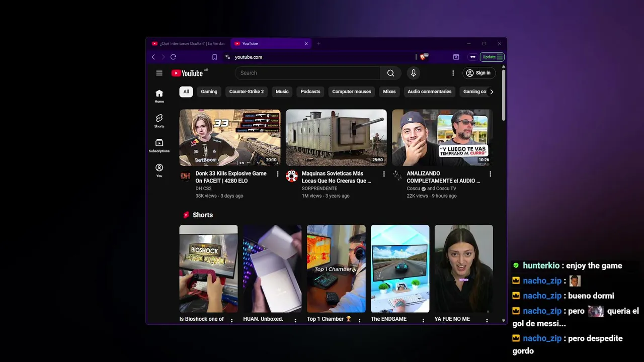Select the Computer mouses filter chip
Viewport: 644px width, 362px height.
click(x=352, y=92)
